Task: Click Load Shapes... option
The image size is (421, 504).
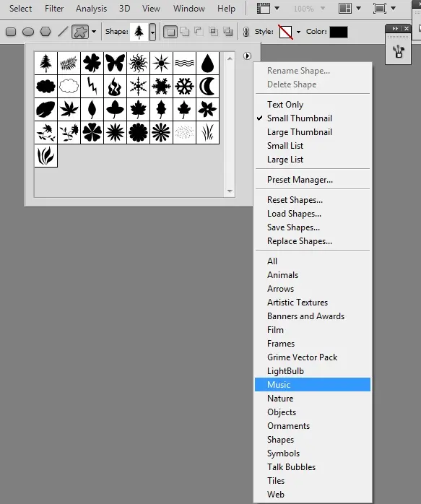Action: click(x=294, y=214)
